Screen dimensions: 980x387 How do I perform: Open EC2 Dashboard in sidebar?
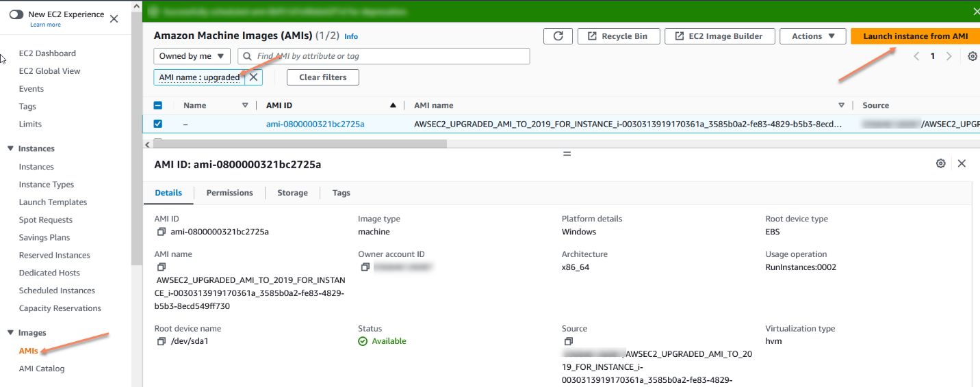pos(47,53)
